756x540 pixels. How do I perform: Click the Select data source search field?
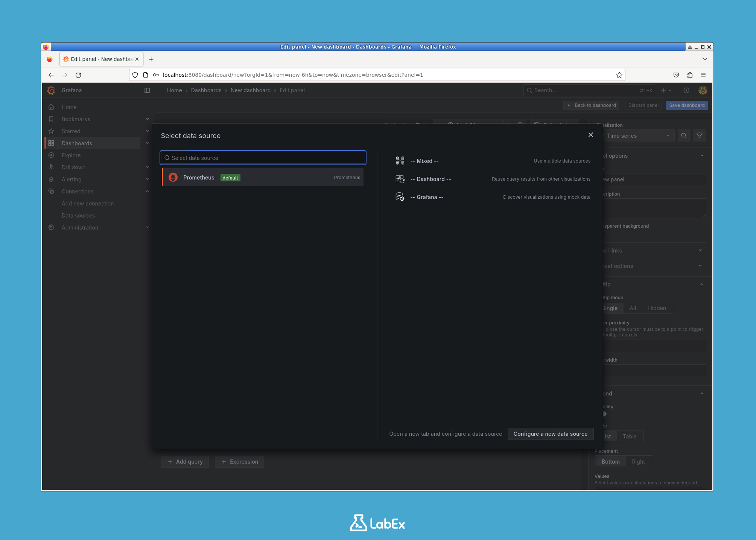click(262, 158)
